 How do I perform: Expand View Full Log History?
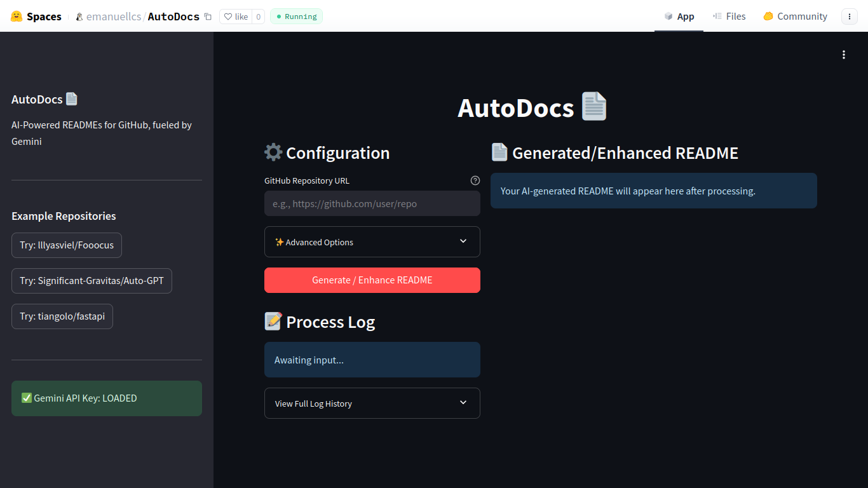[x=372, y=403]
